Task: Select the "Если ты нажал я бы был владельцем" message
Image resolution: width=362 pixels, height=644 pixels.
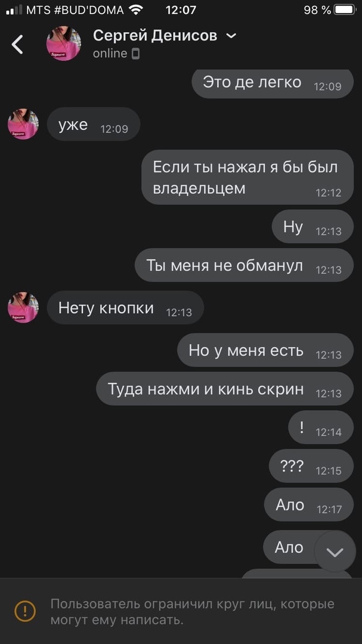Action: [x=247, y=177]
